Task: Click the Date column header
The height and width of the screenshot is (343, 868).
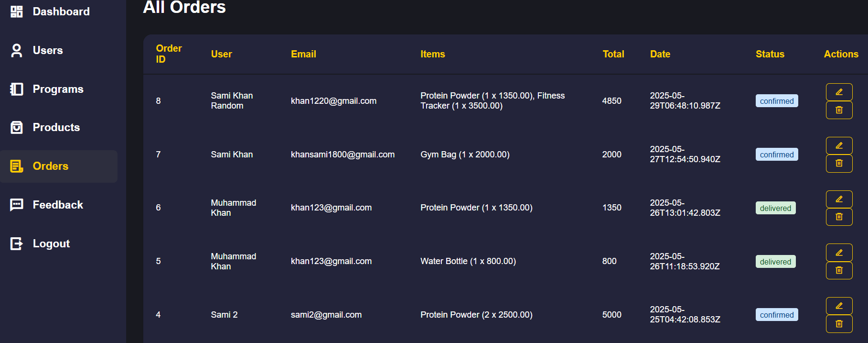Action: click(660, 54)
